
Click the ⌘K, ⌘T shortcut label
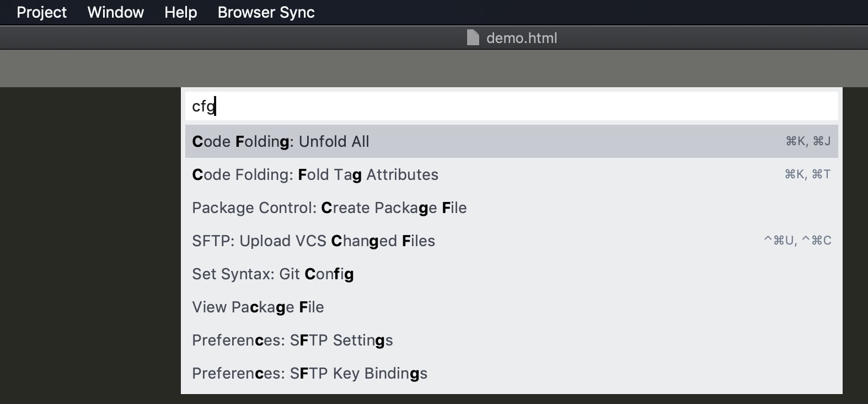point(807,174)
